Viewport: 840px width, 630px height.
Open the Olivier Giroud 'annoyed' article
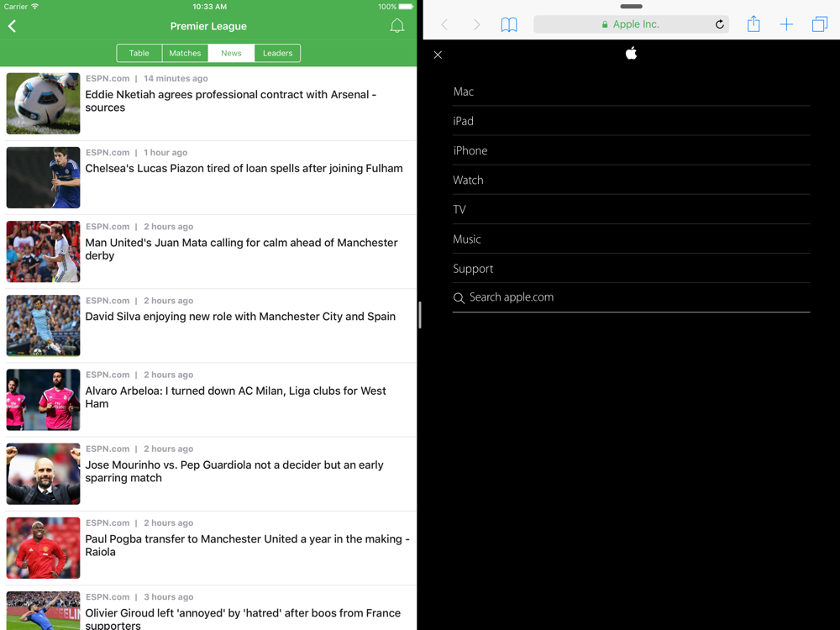208,608
